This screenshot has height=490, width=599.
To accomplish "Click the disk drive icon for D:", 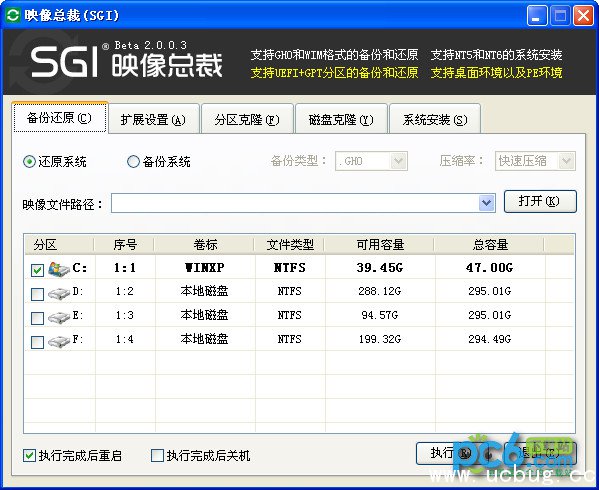I will 58,293.
